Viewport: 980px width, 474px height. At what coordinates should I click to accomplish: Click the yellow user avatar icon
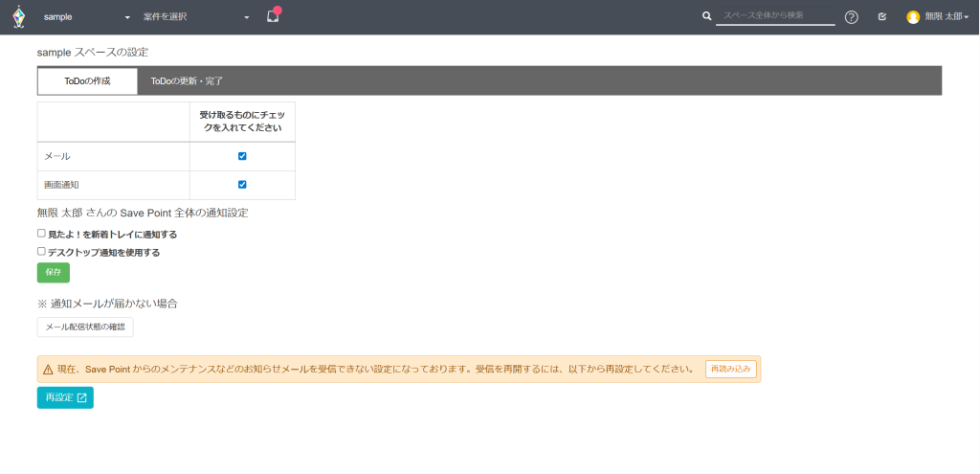coord(913,17)
